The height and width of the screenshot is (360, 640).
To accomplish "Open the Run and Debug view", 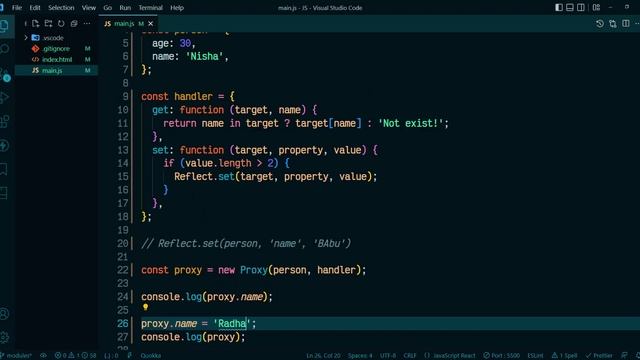I will [x=4, y=98].
